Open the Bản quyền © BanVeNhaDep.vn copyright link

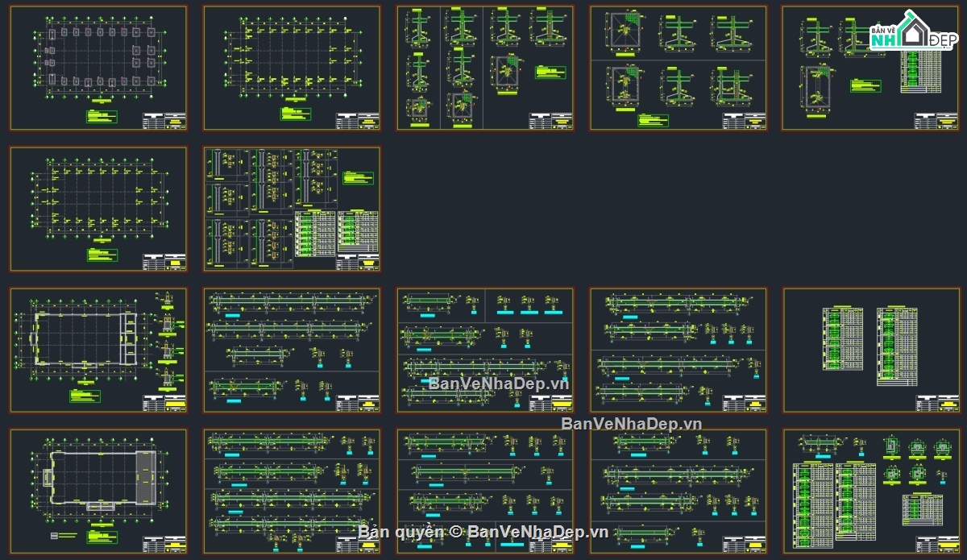coord(483,531)
